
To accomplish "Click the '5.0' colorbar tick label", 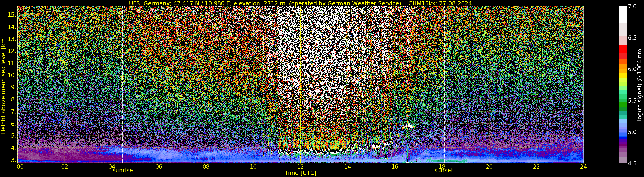I will [632, 132].
